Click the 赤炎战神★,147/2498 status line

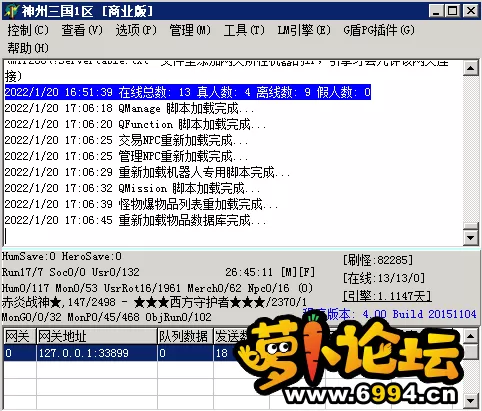click(154, 302)
